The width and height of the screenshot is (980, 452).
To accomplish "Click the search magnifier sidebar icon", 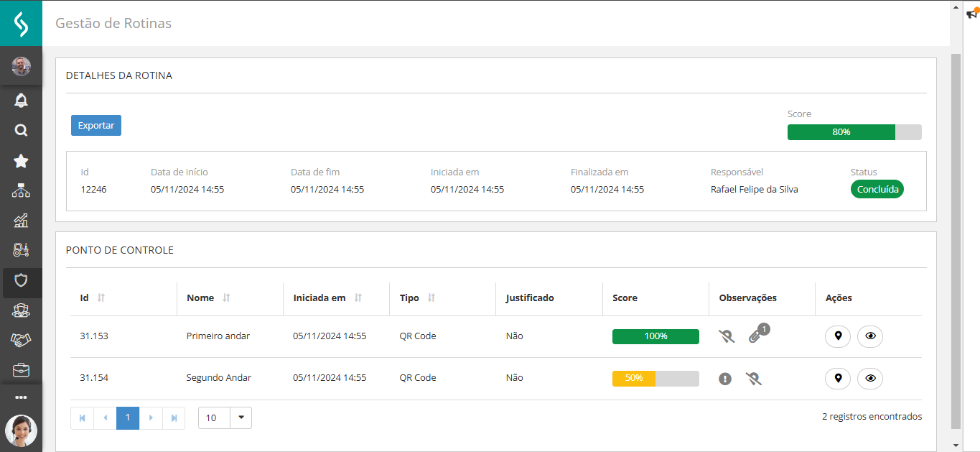I will click(21, 131).
